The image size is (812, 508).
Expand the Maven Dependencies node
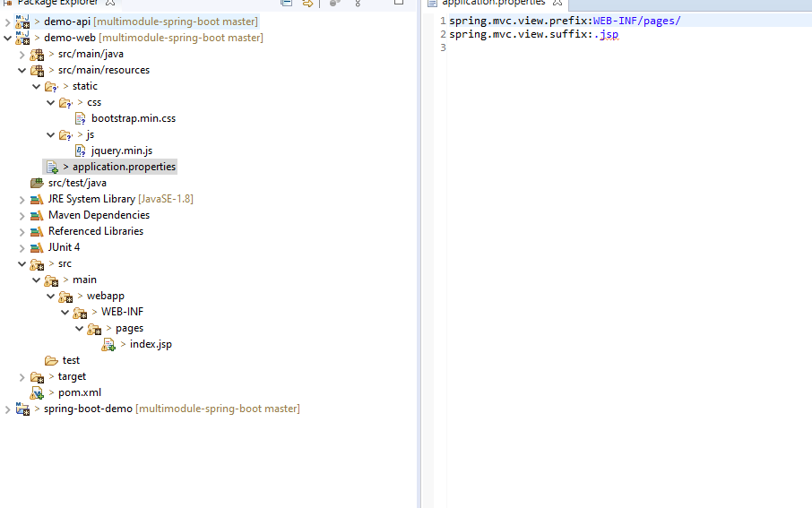pyautogui.click(x=22, y=215)
